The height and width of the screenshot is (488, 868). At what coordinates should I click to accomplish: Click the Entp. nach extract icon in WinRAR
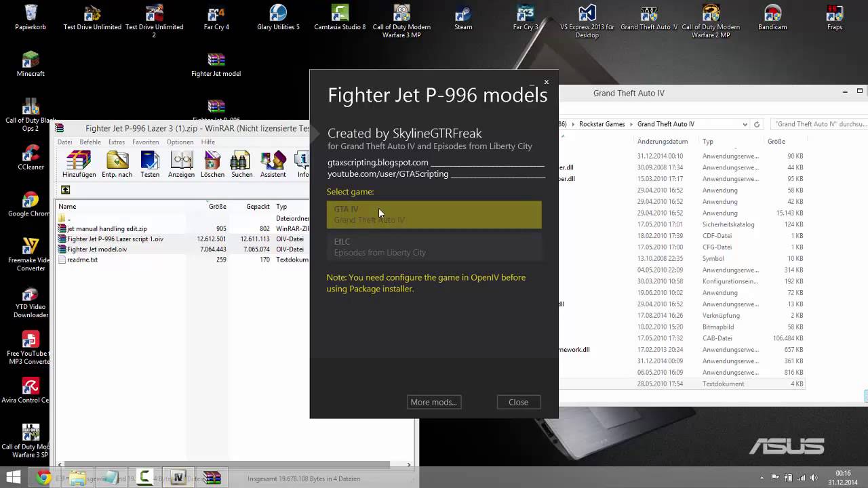117,165
